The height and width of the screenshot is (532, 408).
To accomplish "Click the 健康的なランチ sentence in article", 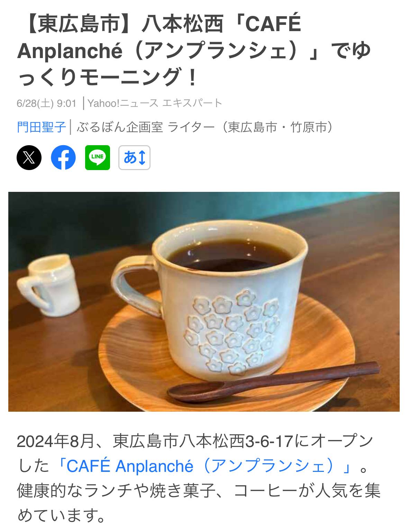I will click(199, 503).
